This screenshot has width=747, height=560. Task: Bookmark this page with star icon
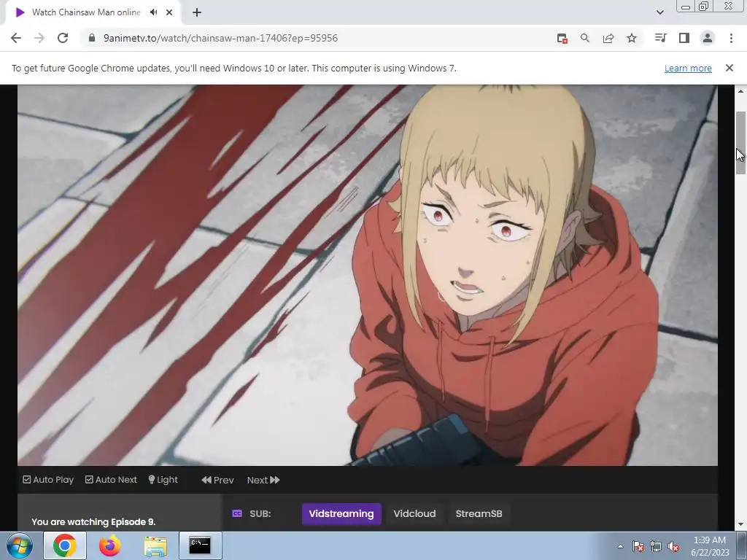632,38
